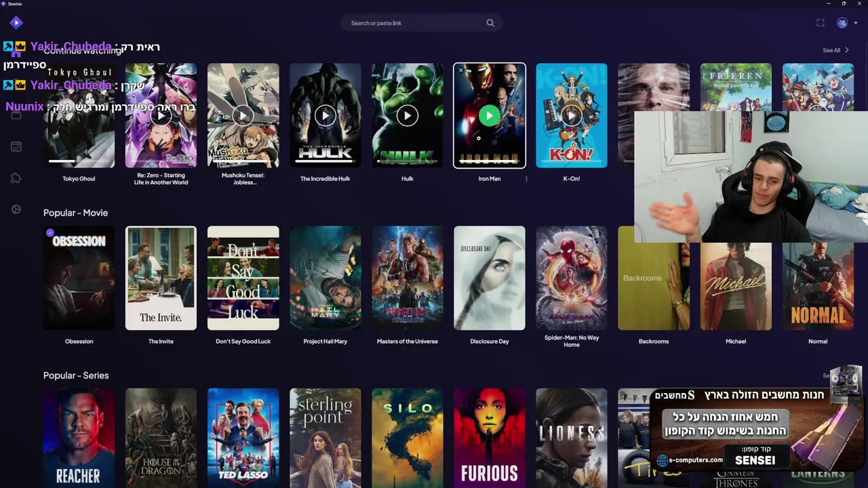
Task: Click the Stremio logo in the top bar
Action: click(16, 22)
